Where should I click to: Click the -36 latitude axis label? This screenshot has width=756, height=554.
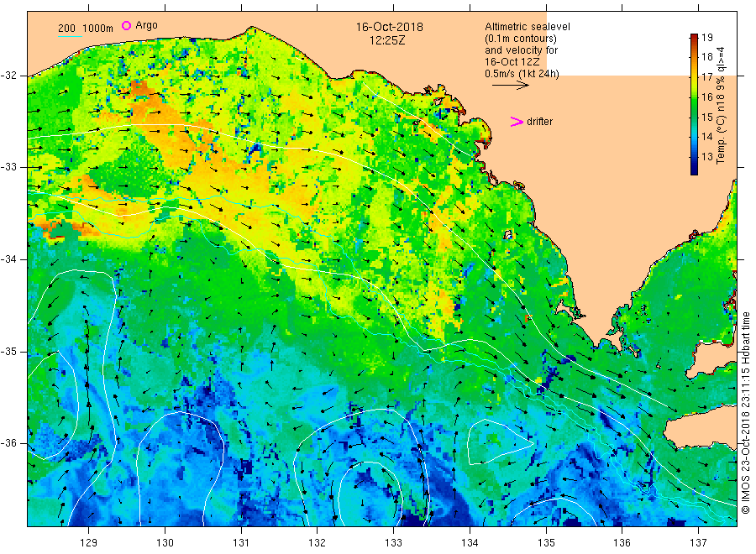[x=8, y=443]
